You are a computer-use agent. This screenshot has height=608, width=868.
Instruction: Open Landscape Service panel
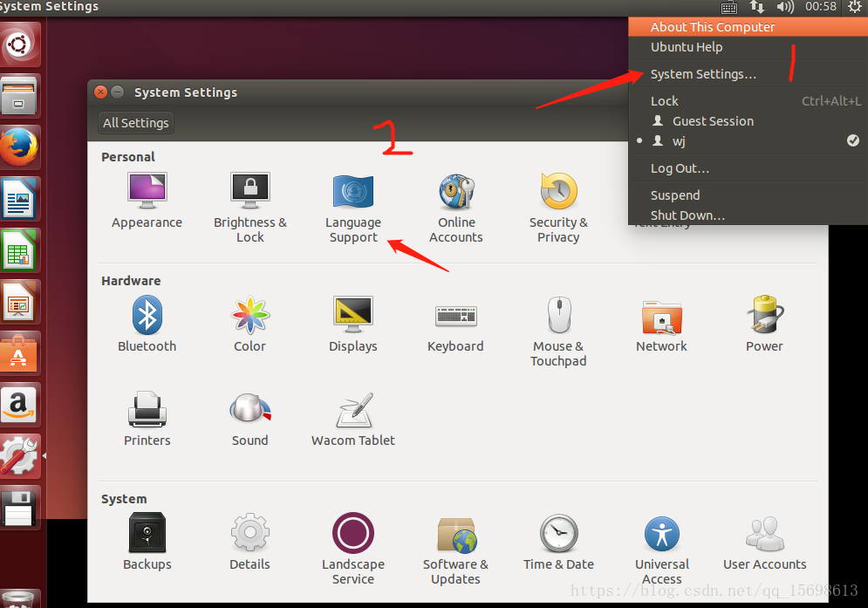click(353, 548)
